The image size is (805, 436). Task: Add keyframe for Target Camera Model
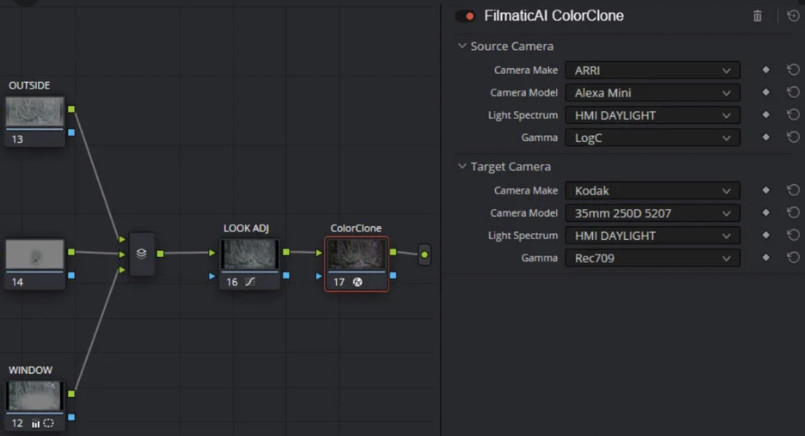coord(765,213)
